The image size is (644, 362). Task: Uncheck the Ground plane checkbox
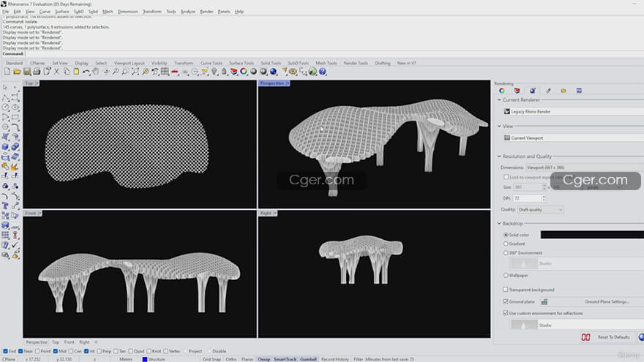point(506,301)
